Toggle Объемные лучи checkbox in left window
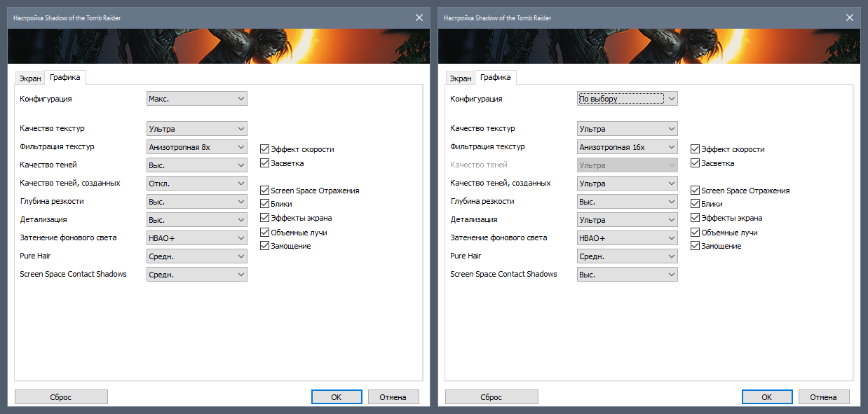This screenshot has width=868, height=414. tap(264, 232)
